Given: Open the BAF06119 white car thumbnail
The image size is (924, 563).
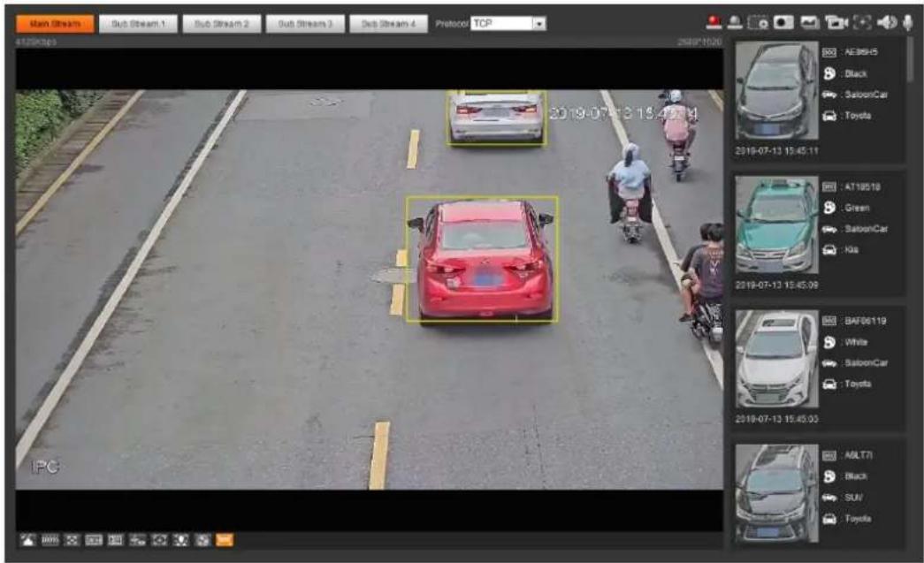Looking at the screenshot, I should (776, 359).
